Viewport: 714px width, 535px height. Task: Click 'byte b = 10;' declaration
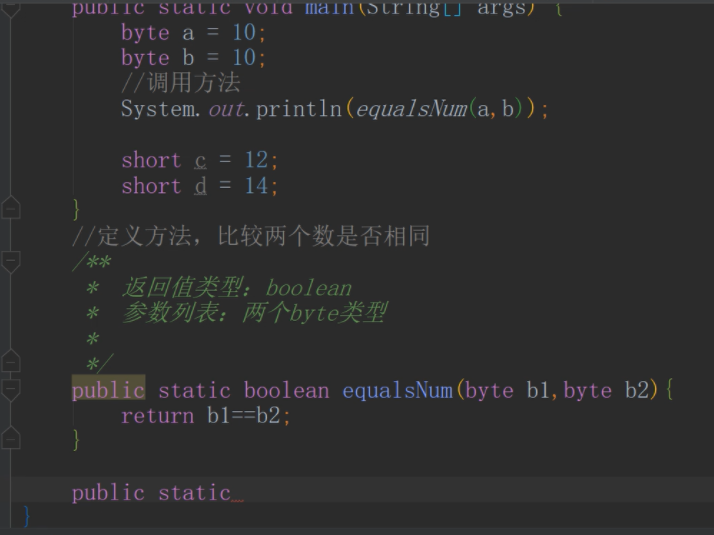tap(193, 57)
